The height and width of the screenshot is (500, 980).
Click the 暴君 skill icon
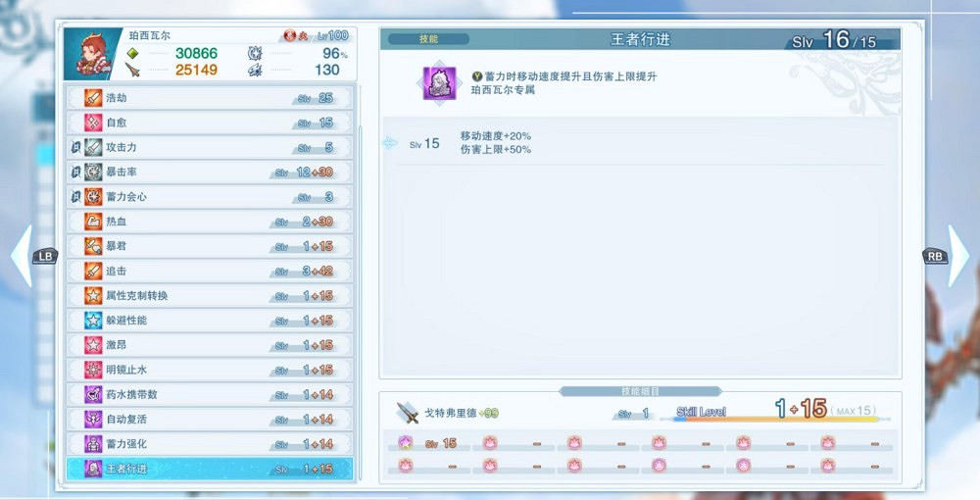(93, 246)
